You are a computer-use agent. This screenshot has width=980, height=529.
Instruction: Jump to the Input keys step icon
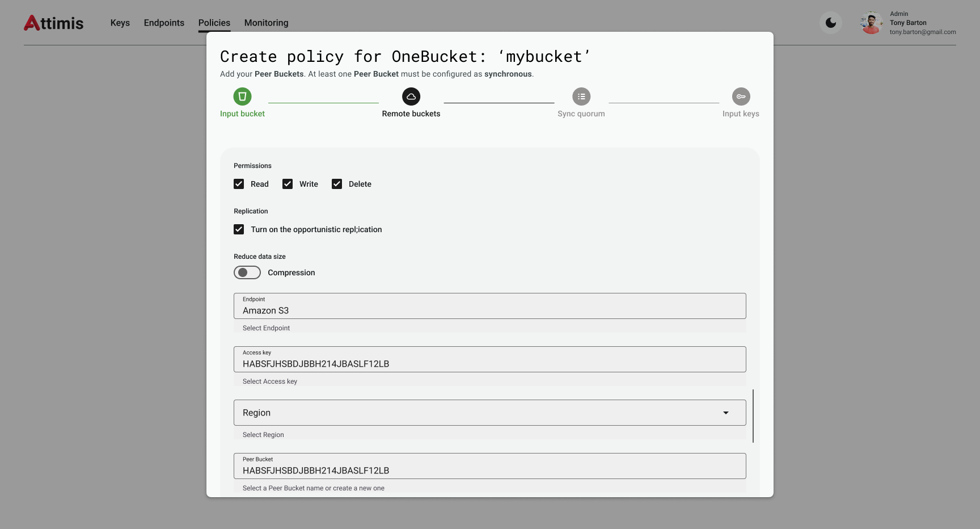click(x=741, y=96)
